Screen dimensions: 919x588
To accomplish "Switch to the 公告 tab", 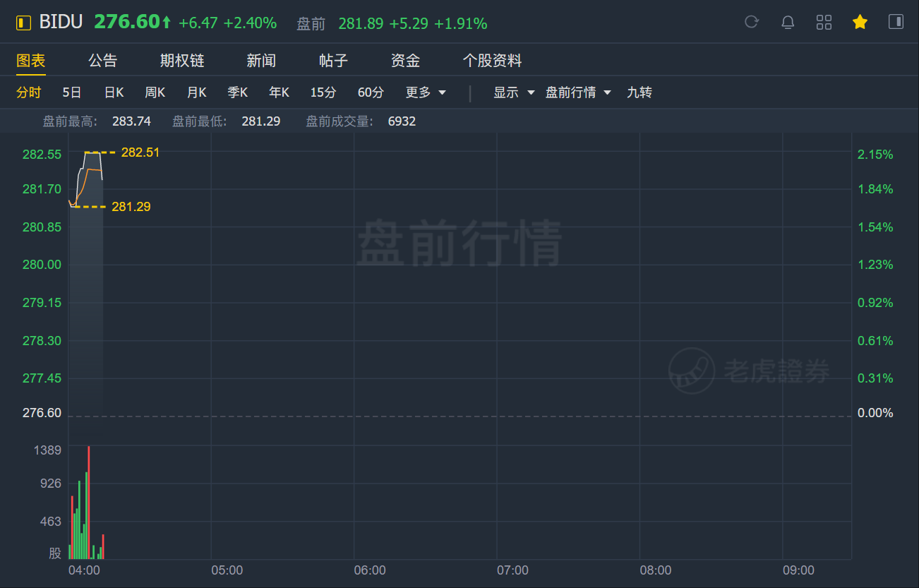I will (103, 61).
